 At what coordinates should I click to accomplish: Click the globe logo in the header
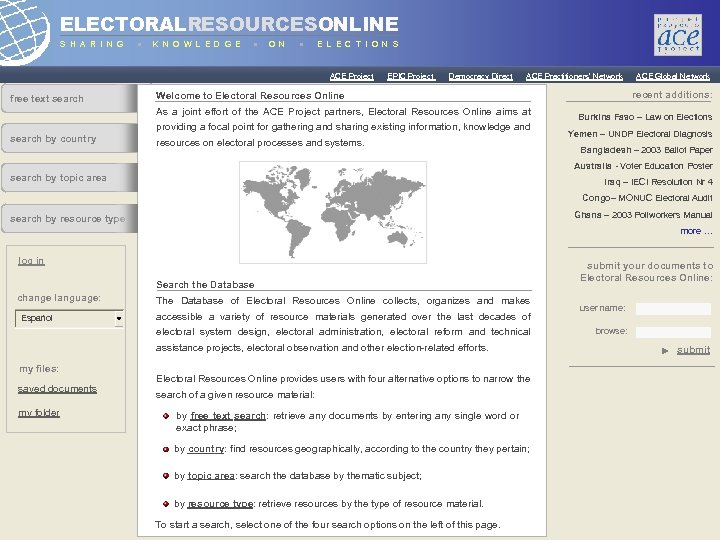pos(25,31)
